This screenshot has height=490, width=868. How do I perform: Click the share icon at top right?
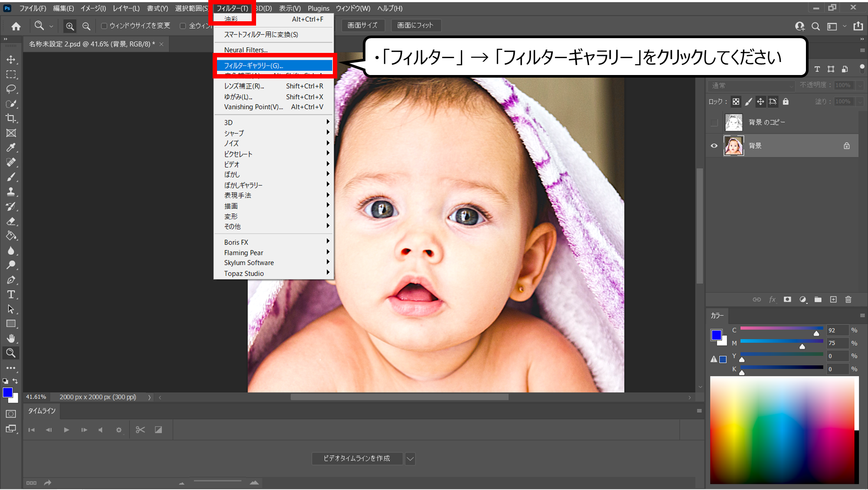(x=858, y=26)
